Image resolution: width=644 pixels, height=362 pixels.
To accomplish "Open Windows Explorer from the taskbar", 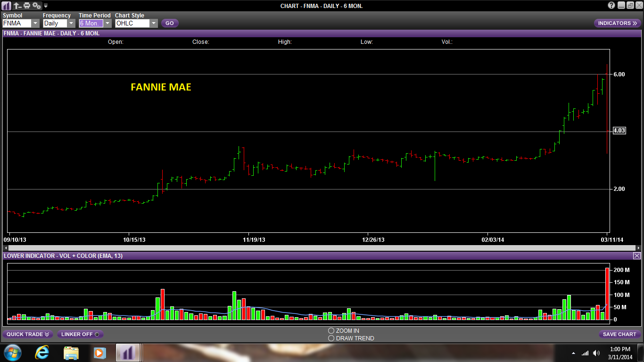I will tap(71, 353).
